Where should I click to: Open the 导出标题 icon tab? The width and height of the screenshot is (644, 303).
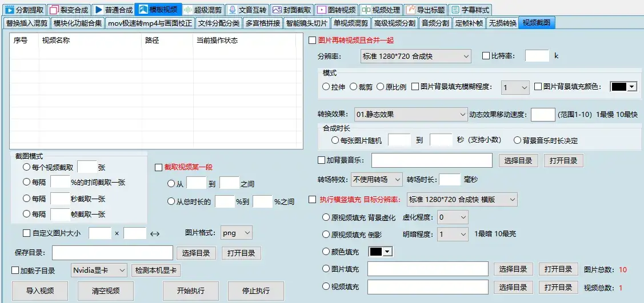[410, 10]
